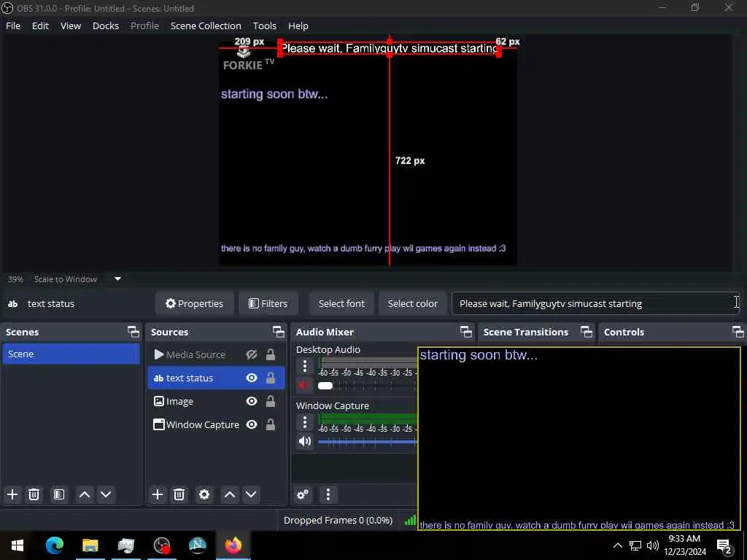
Task: Open system volume control in tray
Action: click(x=653, y=545)
